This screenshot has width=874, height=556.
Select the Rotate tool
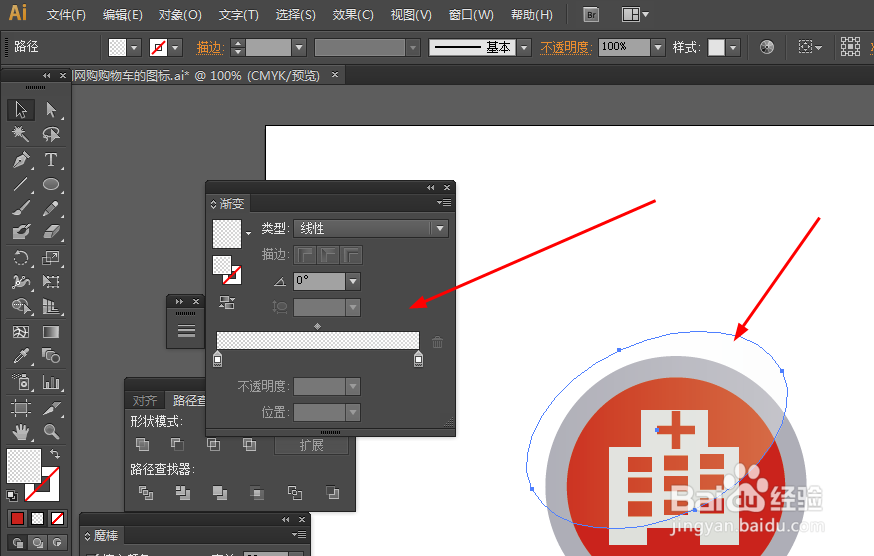(21, 258)
